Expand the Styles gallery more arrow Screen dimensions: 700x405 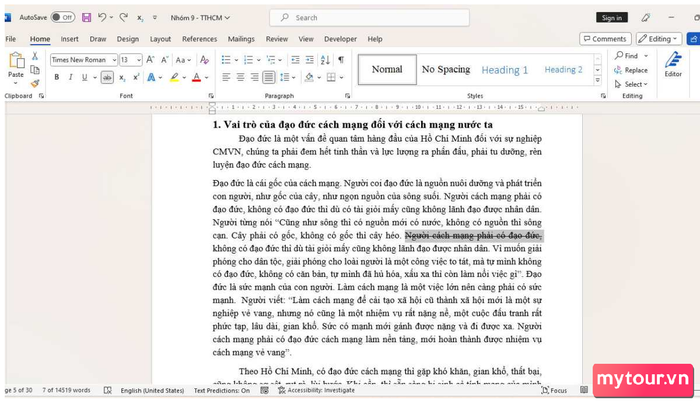point(597,81)
